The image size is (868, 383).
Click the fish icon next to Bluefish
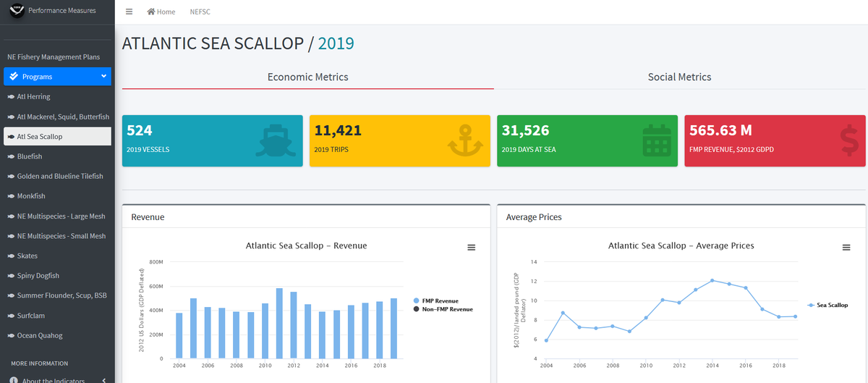pos(11,156)
